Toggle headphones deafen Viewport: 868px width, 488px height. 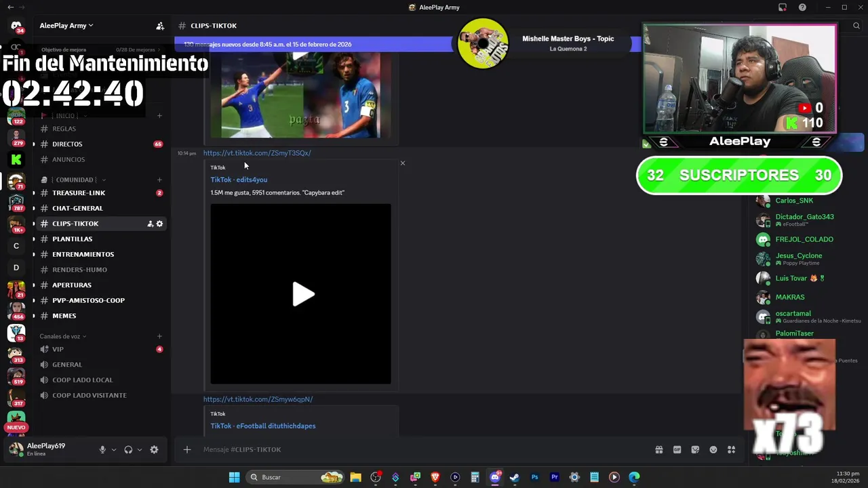point(128,449)
